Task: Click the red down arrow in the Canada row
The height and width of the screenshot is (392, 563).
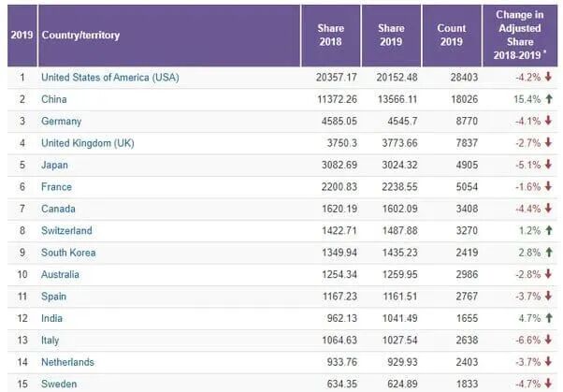Action: [548, 208]
